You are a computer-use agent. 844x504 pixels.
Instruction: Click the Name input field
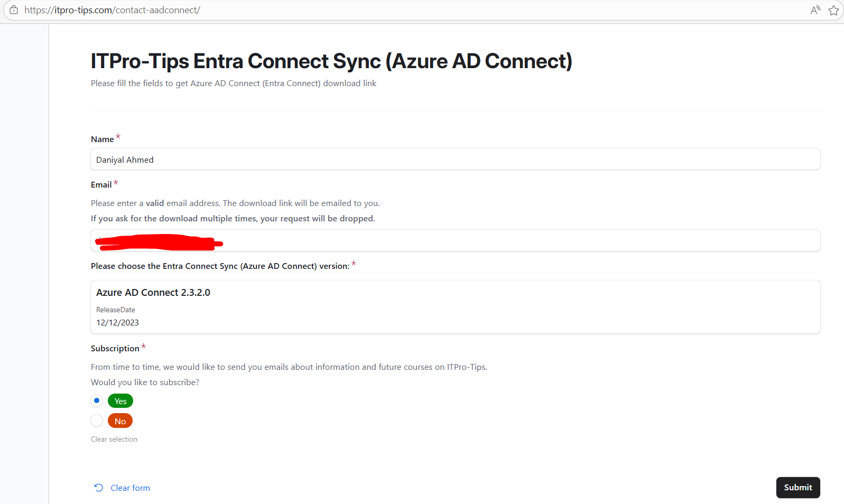pyautogui.click(x=456, y=159)
